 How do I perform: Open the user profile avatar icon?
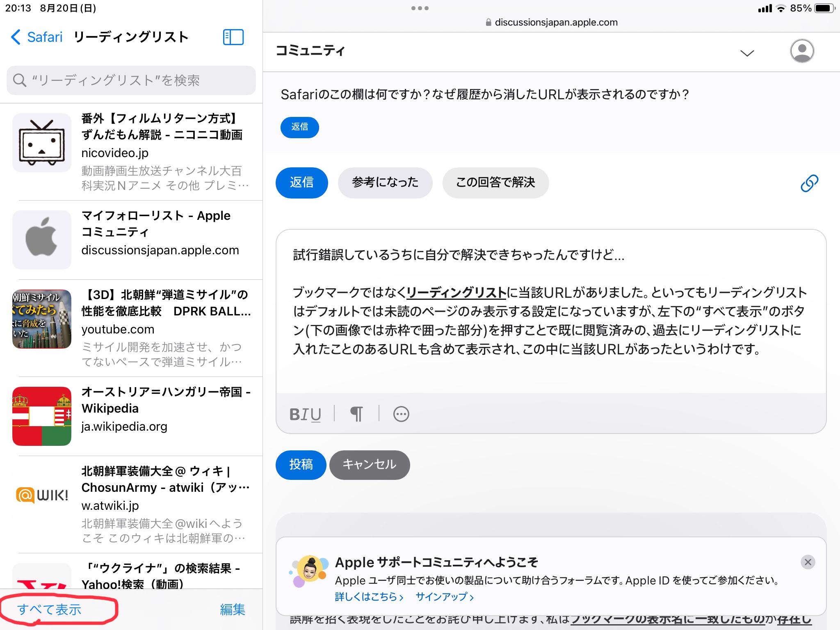pos(801,51)
